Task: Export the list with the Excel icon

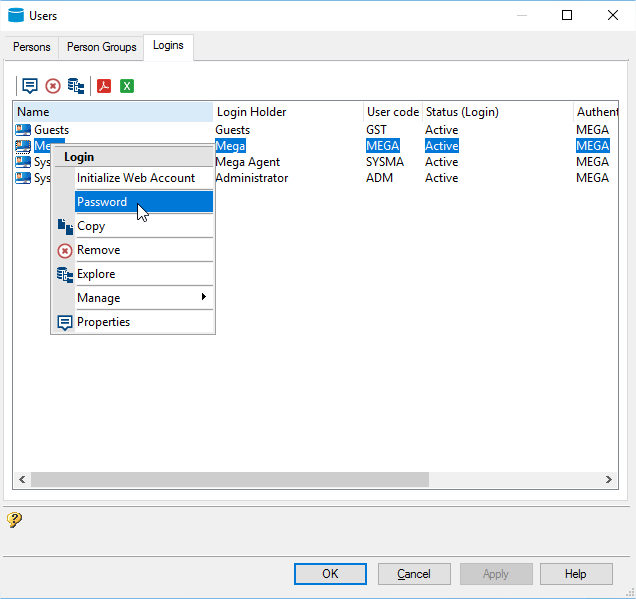Action: tap(127, 86)
